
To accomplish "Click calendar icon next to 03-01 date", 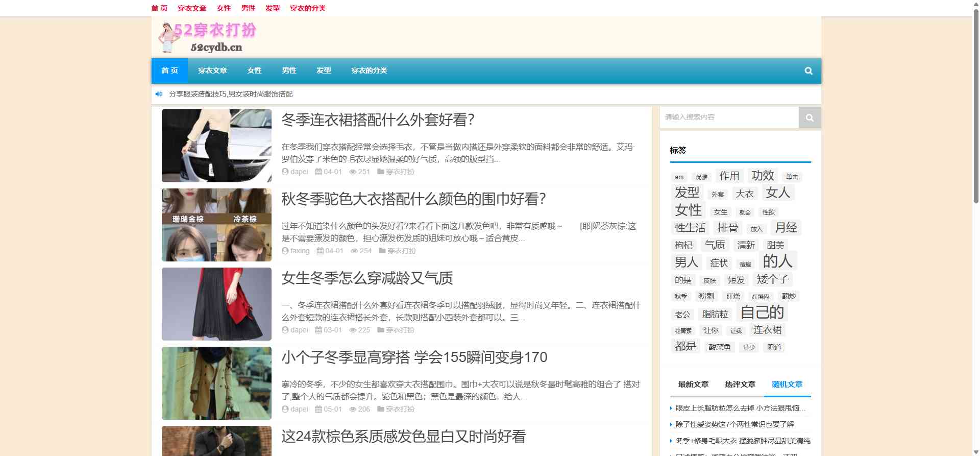I will point(318,330).
